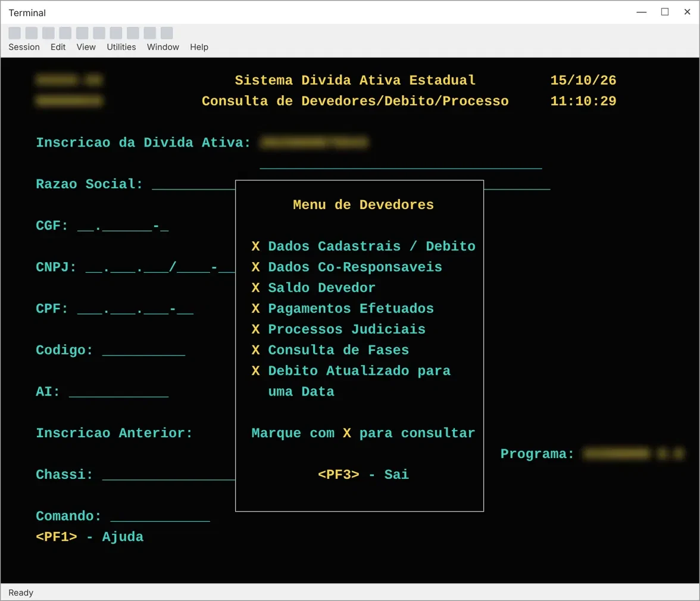Mark X for Dados Cadastrais / Debito
This screenshot has height=601, width=700.
(x=256, y=246)
